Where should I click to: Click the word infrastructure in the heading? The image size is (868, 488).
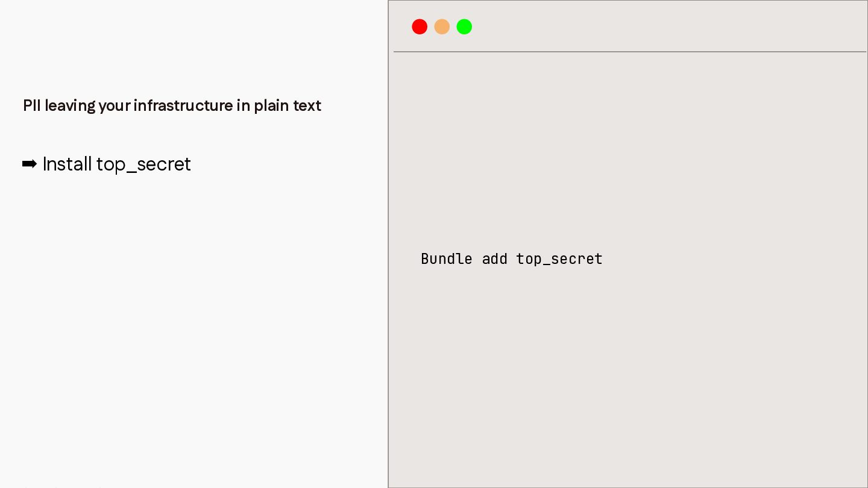tap(183, 105)
